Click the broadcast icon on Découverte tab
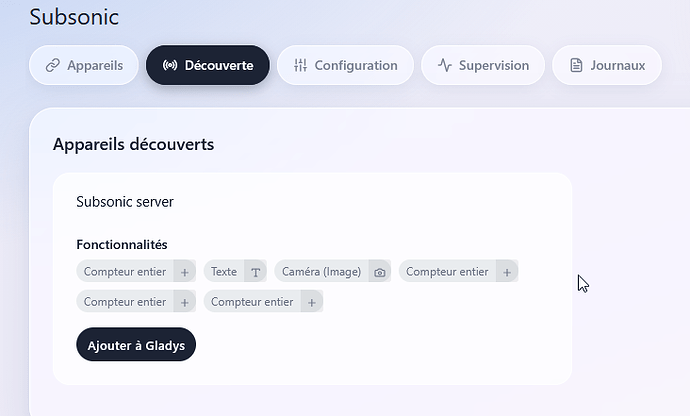The width and height of the screenshot is (690, 416). [x=170, y=66]
